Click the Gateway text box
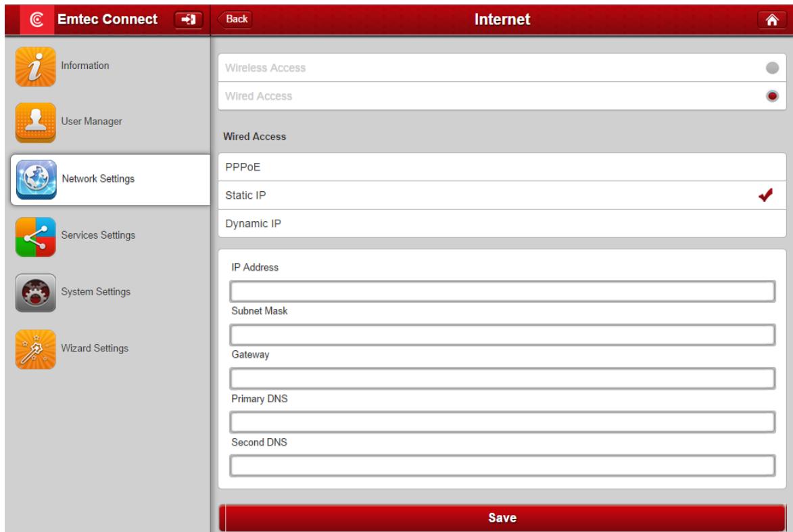 pyautogui.click(x=502, y=379)
